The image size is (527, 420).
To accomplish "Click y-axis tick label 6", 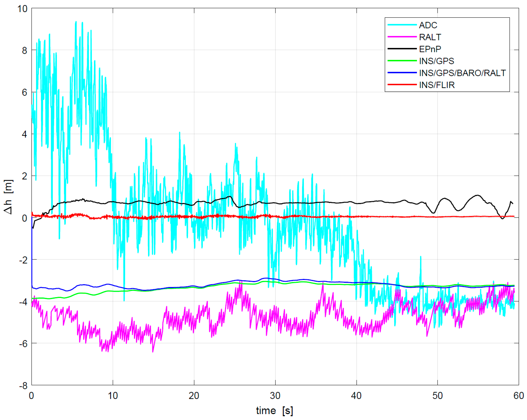I will [24, 92].
